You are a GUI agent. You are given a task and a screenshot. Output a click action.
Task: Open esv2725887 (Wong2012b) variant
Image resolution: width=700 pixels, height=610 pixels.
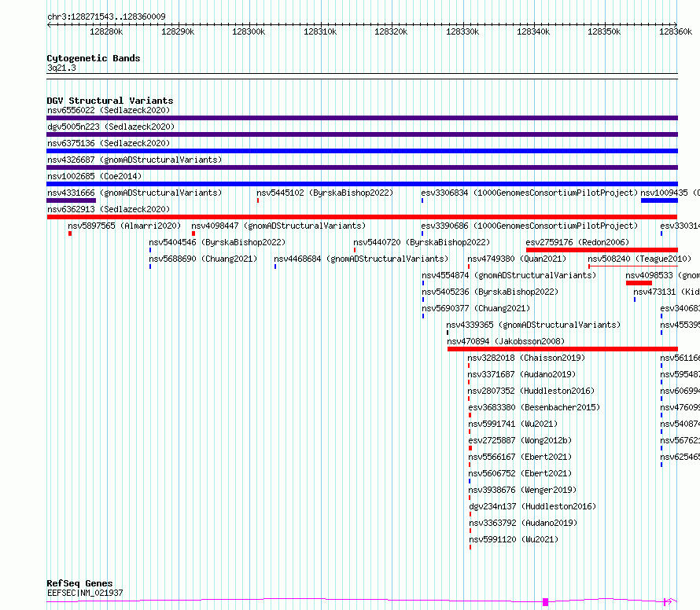pyautogui.click(x=520, y=440)
